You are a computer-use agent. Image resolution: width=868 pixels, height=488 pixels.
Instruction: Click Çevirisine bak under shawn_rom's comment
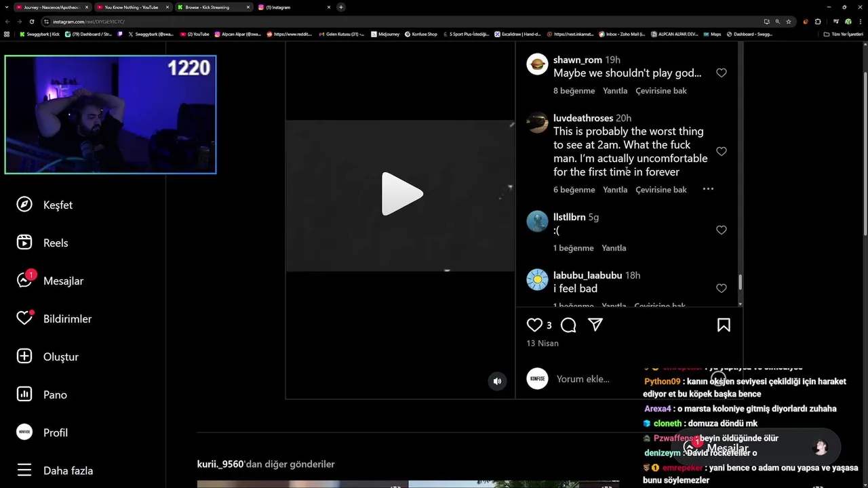click(661, 91)
